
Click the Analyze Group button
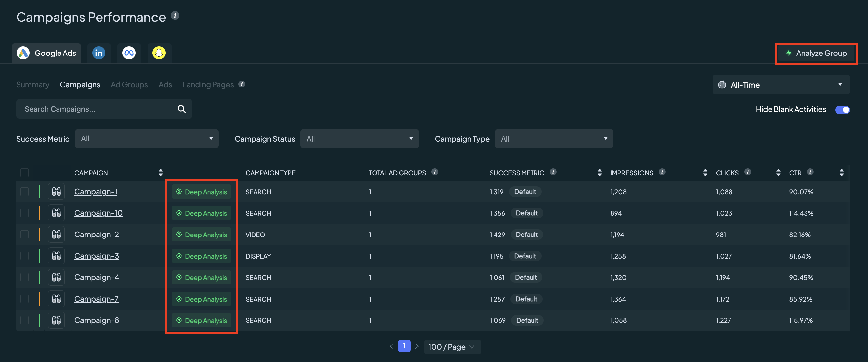click(816, 53)
